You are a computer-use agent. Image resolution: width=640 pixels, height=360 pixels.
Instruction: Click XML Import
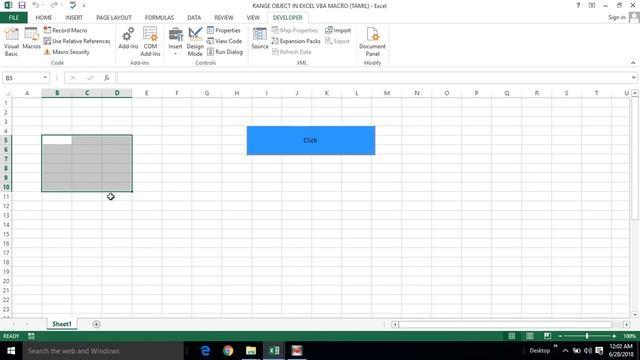tap(338, 30)
